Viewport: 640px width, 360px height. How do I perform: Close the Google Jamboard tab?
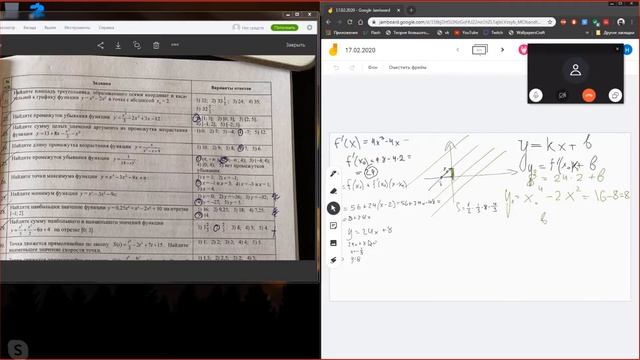[399, 10]
